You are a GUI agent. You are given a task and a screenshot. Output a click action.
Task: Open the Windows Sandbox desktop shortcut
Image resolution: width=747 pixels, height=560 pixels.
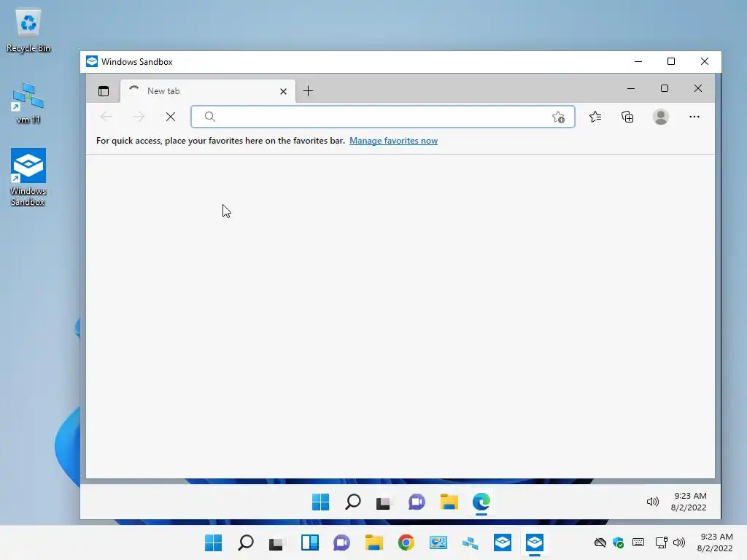click(x=28, y=176)
